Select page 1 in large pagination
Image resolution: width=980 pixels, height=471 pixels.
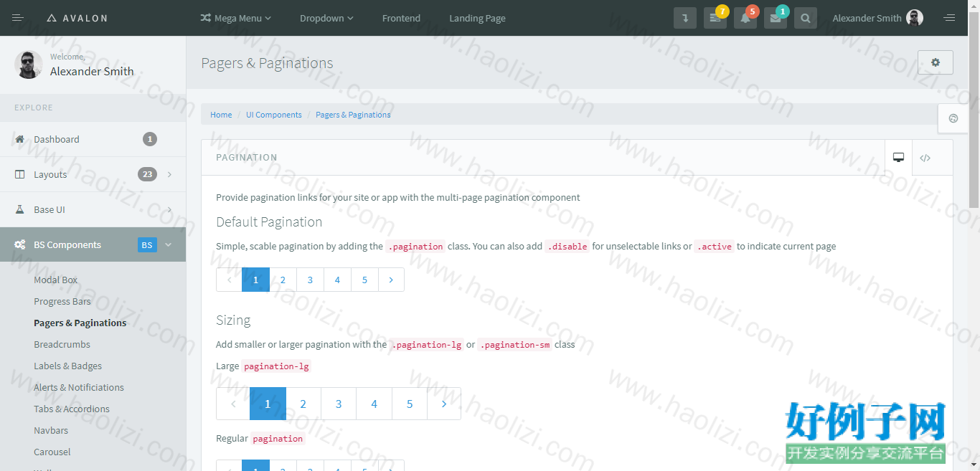[x=268, y=404]
